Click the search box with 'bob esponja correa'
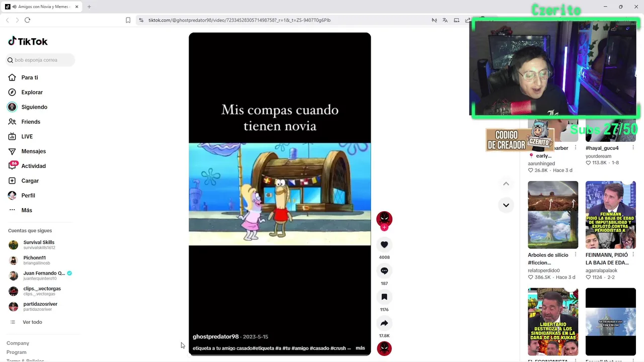 (x=40, y=60)
